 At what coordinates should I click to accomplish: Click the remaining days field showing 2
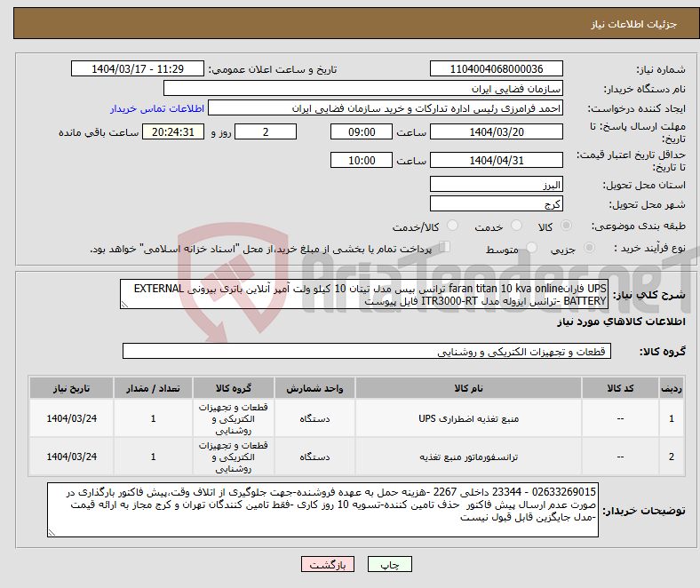click(266, 131)
